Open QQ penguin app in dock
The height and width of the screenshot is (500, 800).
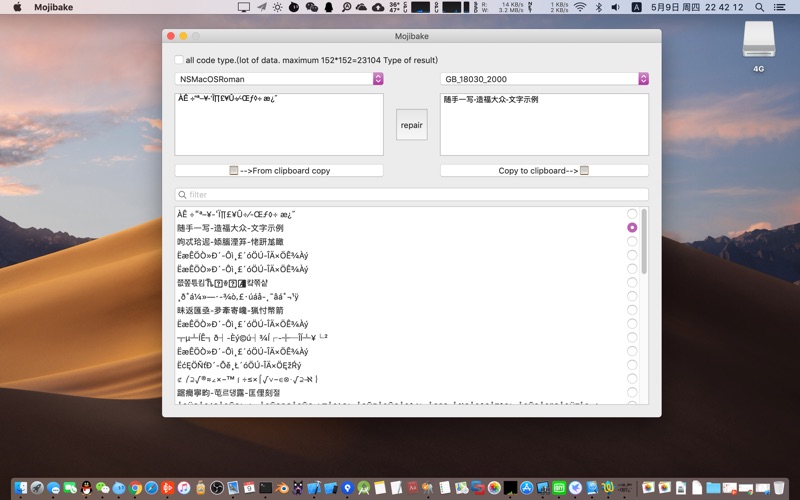86,488
